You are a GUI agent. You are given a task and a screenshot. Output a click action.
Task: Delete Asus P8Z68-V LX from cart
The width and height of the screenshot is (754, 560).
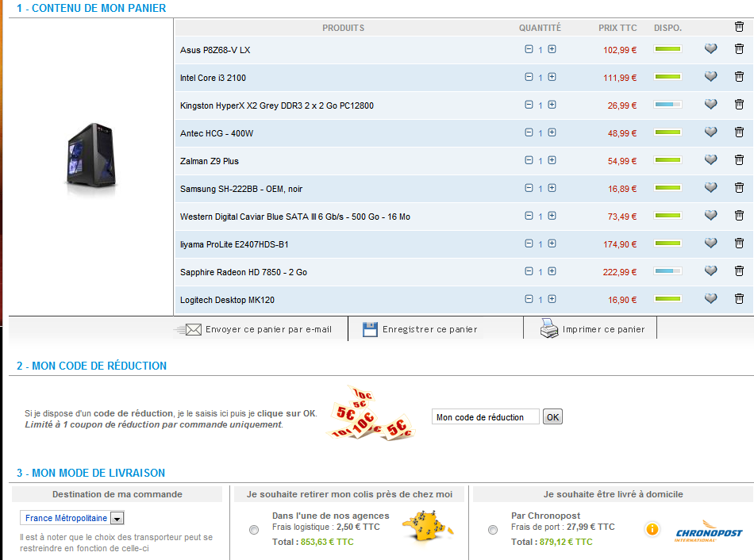pos(739,49)
